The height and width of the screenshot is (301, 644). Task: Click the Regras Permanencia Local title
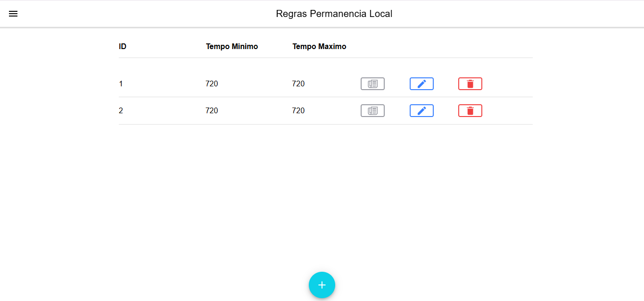tap(334, 14)
